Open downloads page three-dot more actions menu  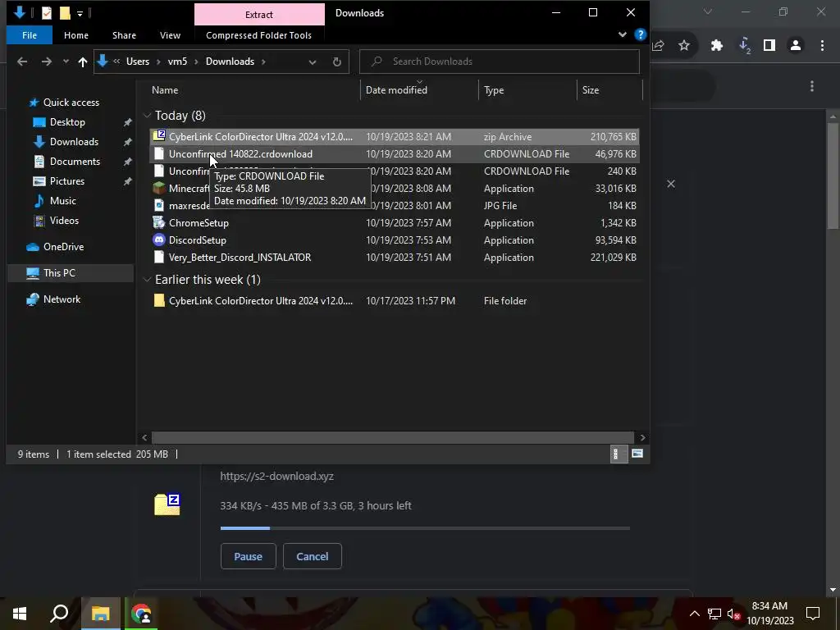pos(812,86)
